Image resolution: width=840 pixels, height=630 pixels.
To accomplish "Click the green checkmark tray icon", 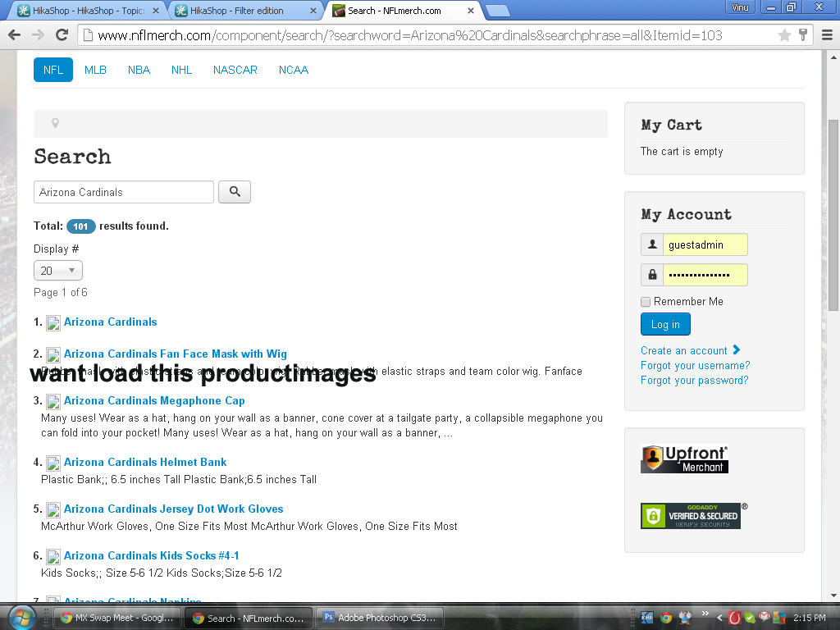I will 750,618.
